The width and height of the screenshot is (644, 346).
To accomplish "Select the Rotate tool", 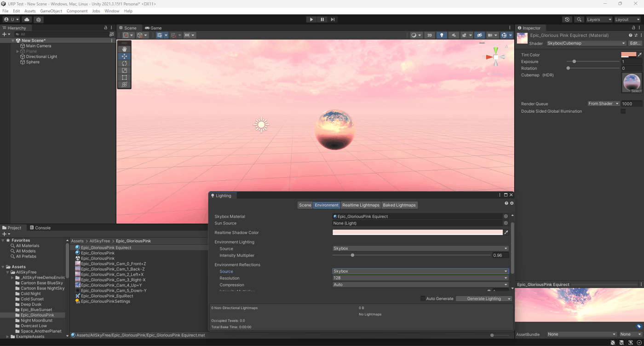I will click(x=124, y=63).
